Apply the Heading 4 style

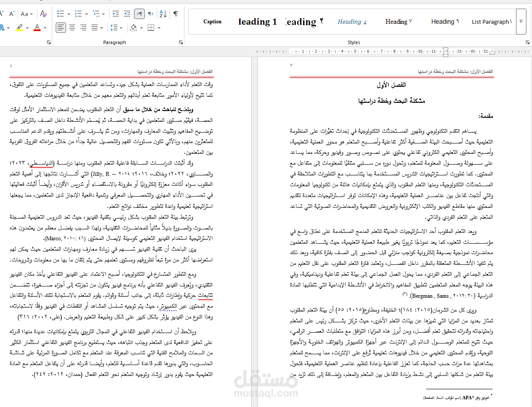(x=352, y=22)
